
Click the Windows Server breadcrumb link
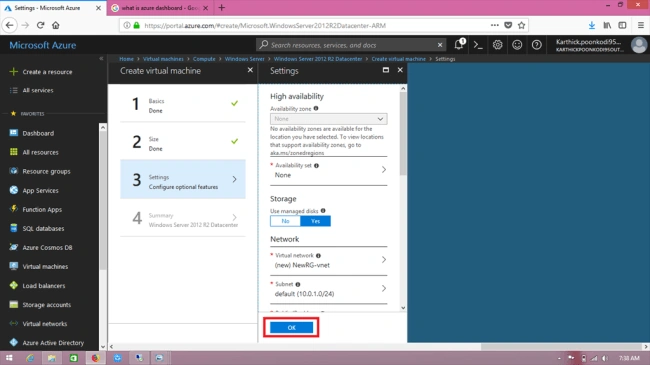(245, 59)
